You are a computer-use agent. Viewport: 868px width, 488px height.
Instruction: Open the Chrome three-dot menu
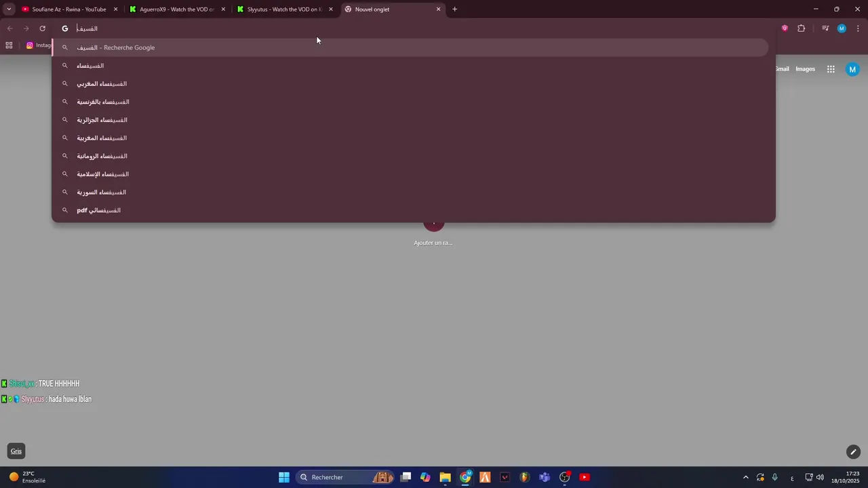[858, 28]
